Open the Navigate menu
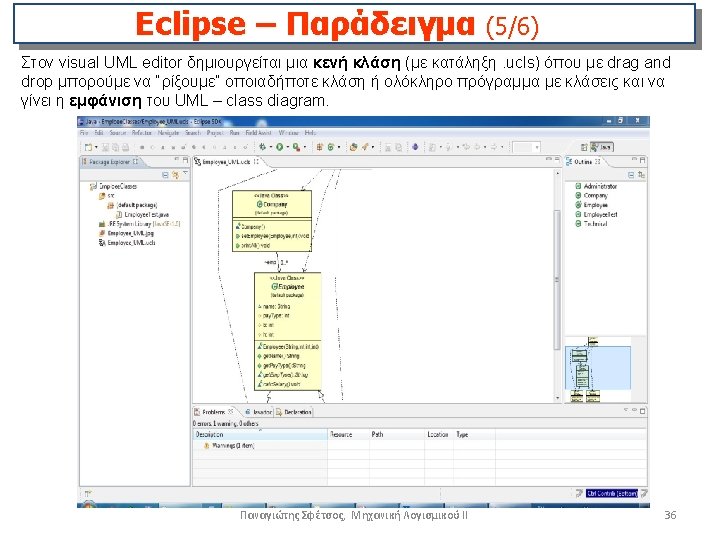The image size is (720, 540). (168, 133)
